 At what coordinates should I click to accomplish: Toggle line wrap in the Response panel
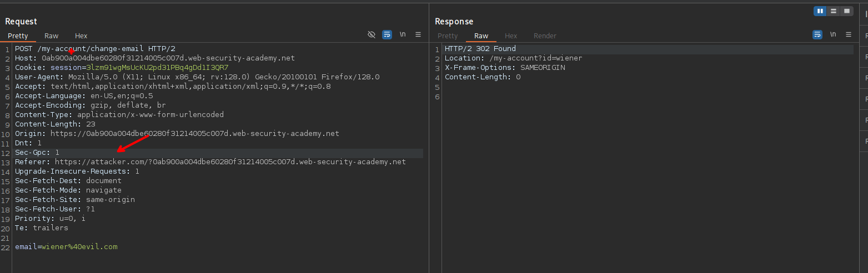point(817,34)
